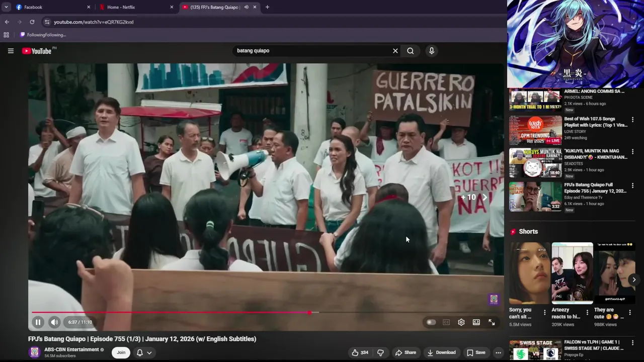644x362 pixels.
Task: Clear the 'batang quiapo' search text
Action: point(395,51)
